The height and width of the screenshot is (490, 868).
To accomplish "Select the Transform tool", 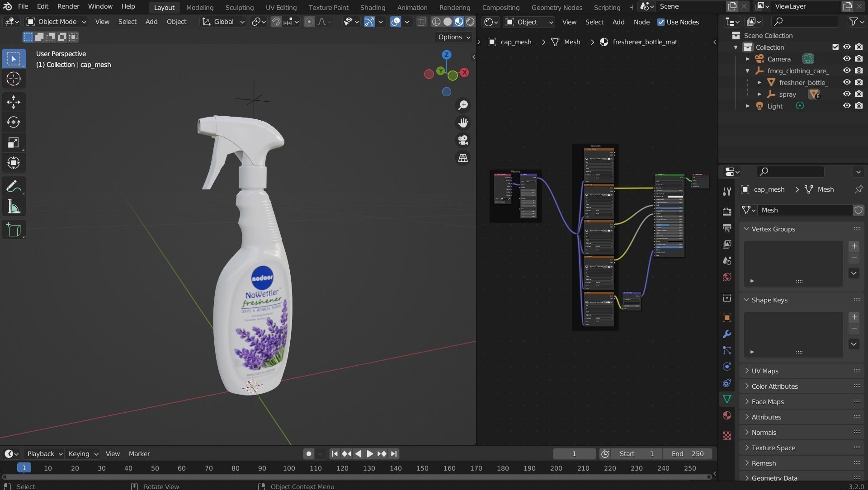I will [x=14, y=163].
